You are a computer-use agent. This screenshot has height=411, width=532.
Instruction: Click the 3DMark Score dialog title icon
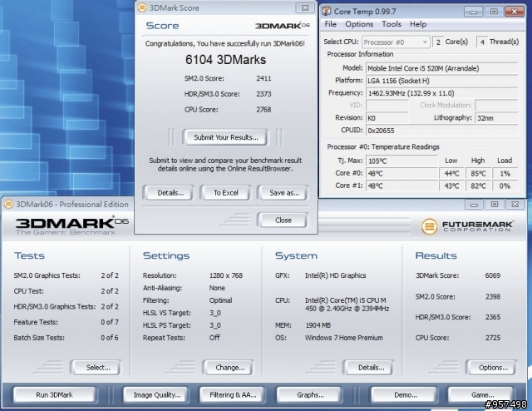point(142,7)
